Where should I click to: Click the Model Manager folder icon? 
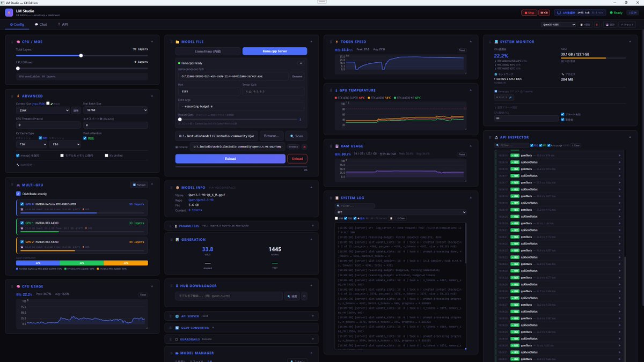pos(177,353)
